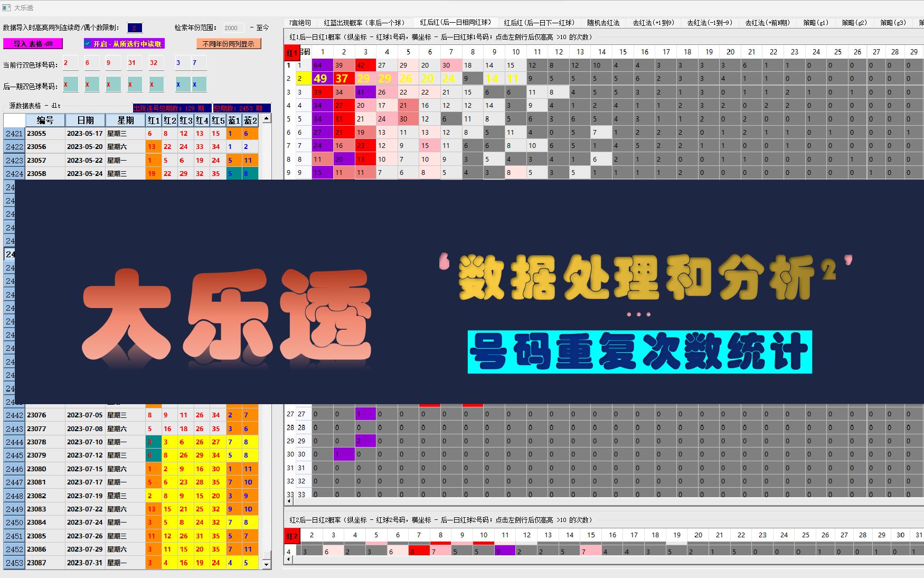Open the 红后红（后一日下一红球） tab
This screenshot has height=578, width=924.
539,23
